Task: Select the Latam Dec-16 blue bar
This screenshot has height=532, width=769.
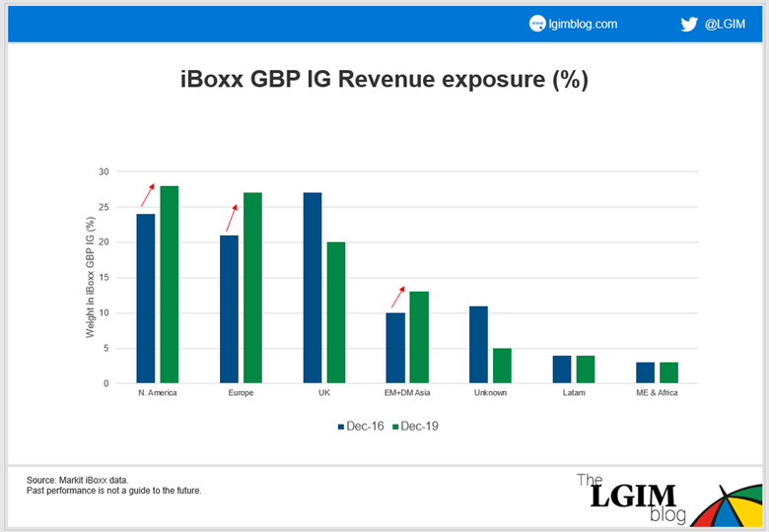Action: [x=562, y=369]
